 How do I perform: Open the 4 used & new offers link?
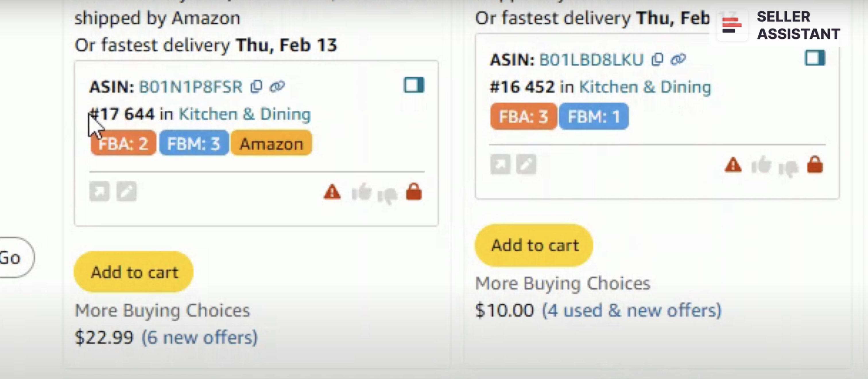click(631, 310)
